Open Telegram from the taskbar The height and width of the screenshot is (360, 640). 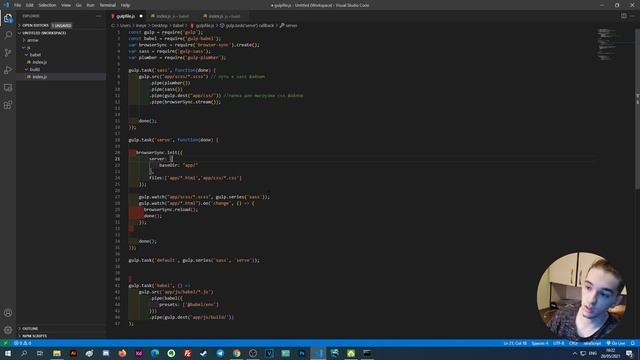point(220,353)
